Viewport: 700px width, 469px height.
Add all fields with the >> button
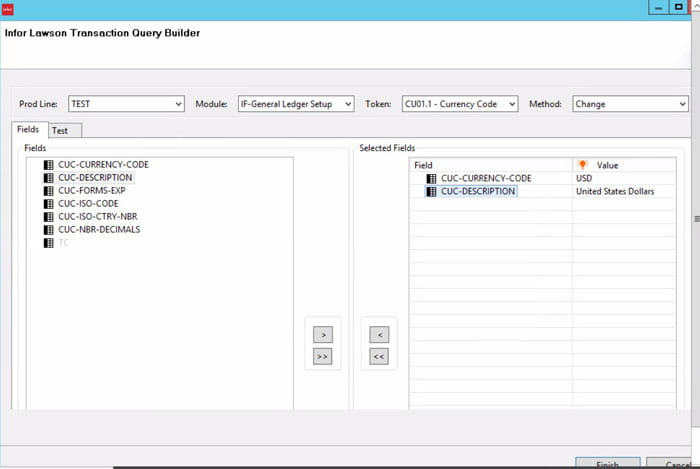(323, 357)
